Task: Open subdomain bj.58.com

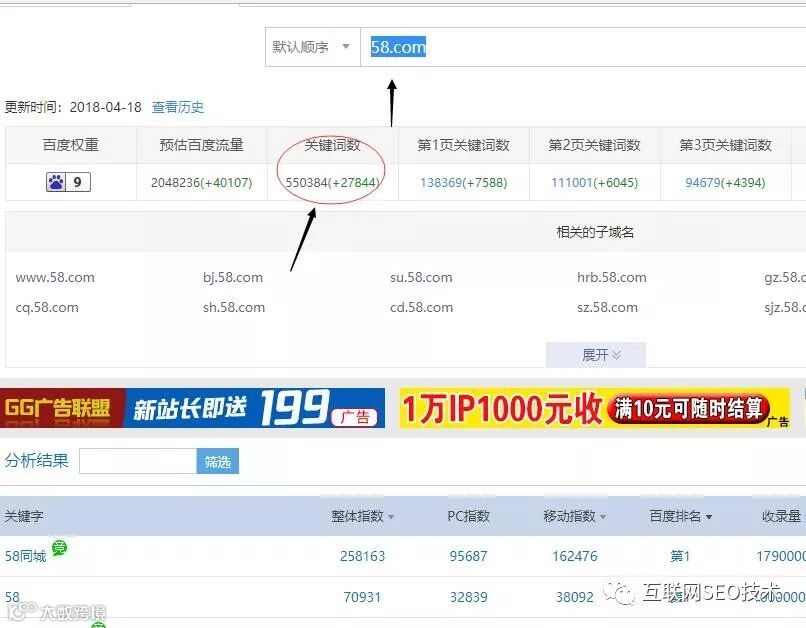Action: 233,278
